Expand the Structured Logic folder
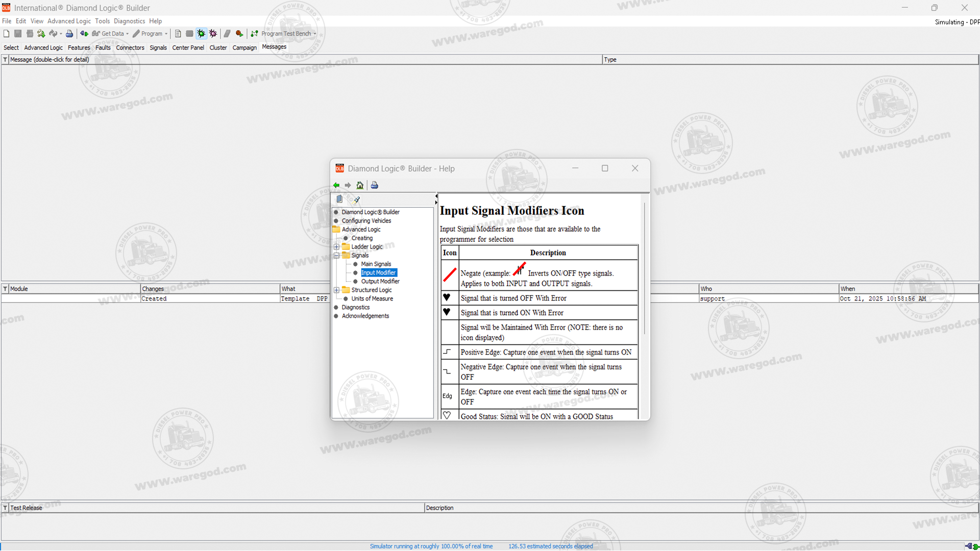The width and height of the screenshot is (980, 551). pyautogui.click(x=336, y=290)
